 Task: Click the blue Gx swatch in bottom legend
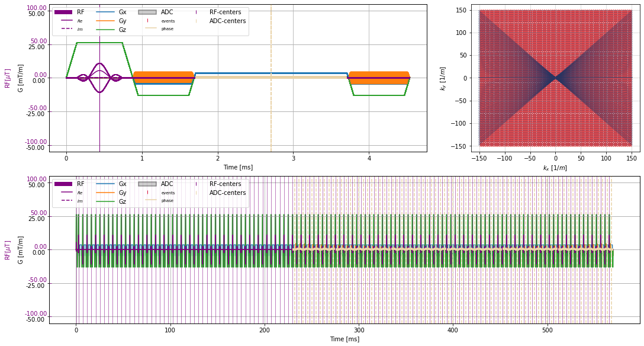coord(105,184)
